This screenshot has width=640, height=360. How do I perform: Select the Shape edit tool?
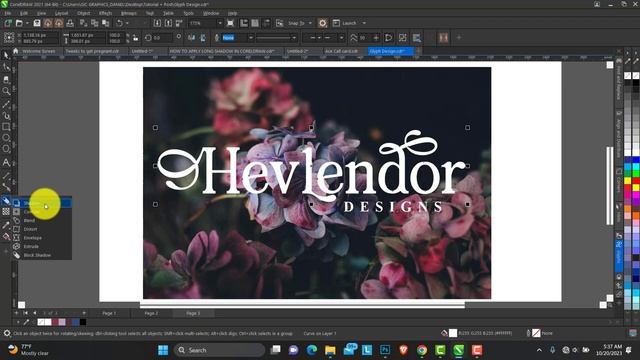tap(6, 67)
